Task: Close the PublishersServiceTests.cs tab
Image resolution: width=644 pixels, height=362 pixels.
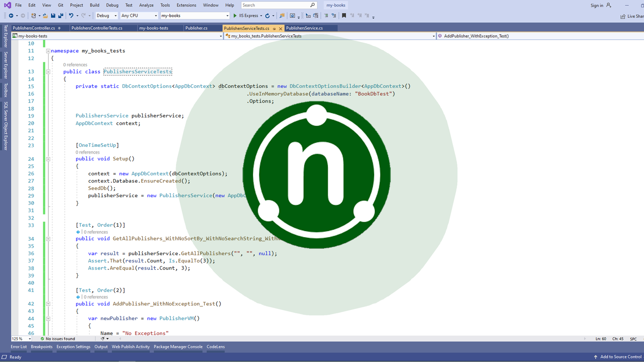Action: [281, 29]
